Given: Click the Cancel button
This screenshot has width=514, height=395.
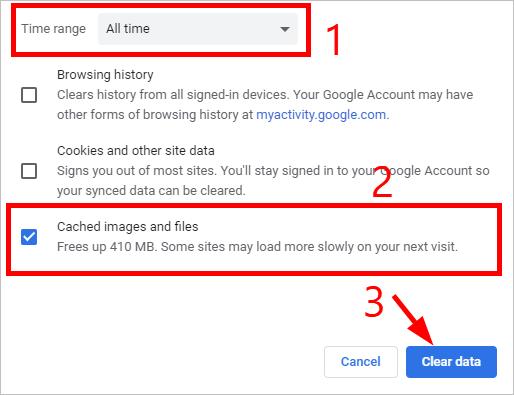Looking at the screenshot, I should [361, 362].
